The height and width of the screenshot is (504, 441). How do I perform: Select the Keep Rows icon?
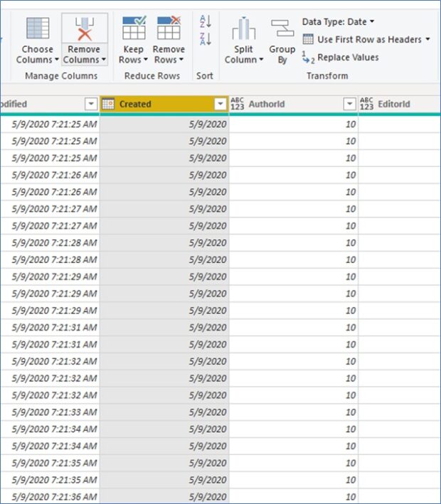tap(134, 28)
